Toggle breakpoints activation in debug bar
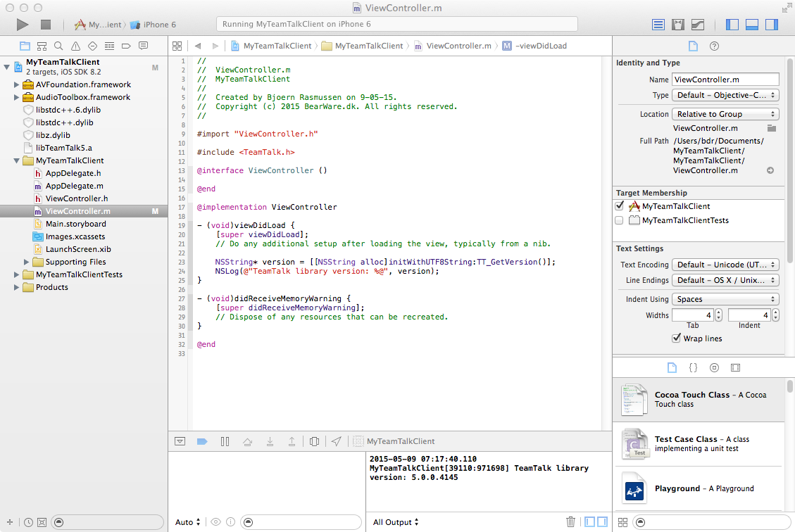 (202, 441)
